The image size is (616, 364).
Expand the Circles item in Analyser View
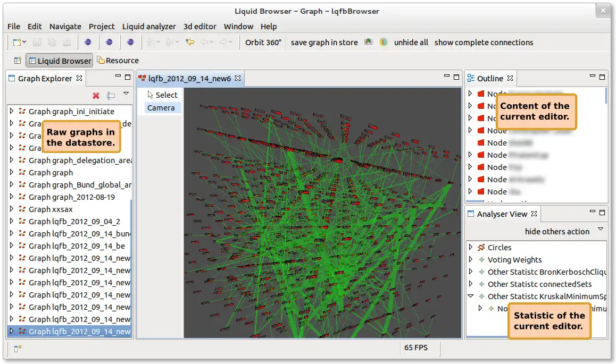(471, 247)
